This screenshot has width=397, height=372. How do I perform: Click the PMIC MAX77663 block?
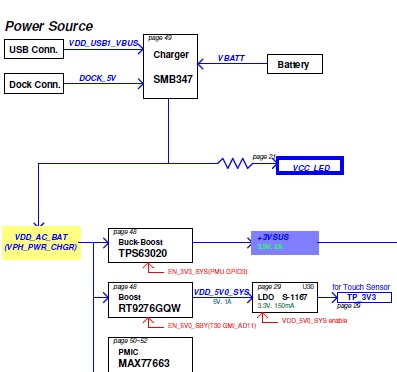click(x=150, y=355)
